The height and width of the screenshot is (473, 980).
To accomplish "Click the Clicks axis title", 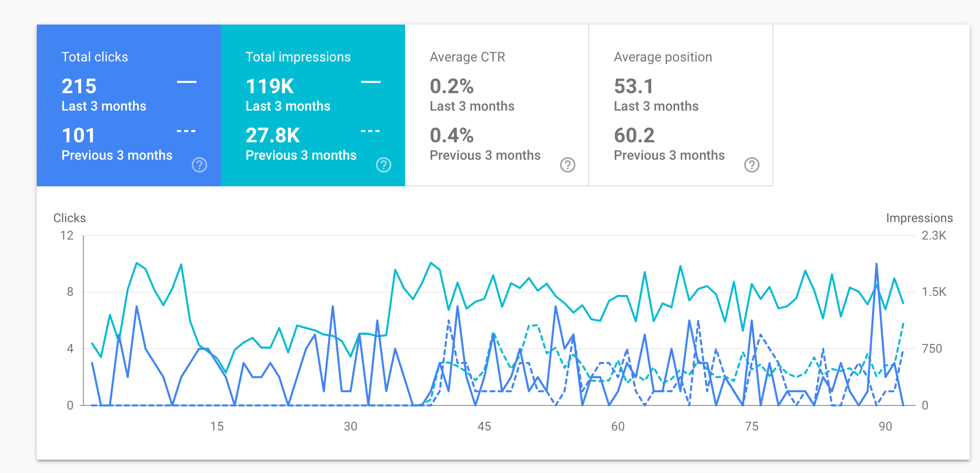I will pyautogui.click(x=70, y=218).
